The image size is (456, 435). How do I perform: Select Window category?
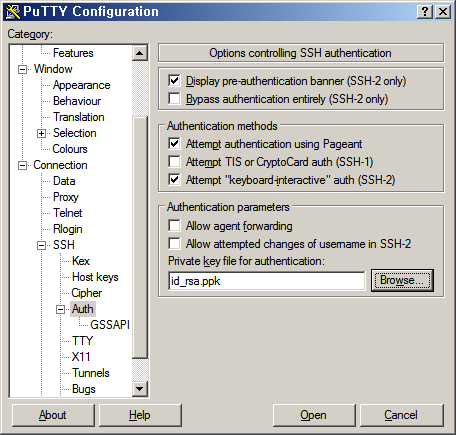(x=53, y=69)
